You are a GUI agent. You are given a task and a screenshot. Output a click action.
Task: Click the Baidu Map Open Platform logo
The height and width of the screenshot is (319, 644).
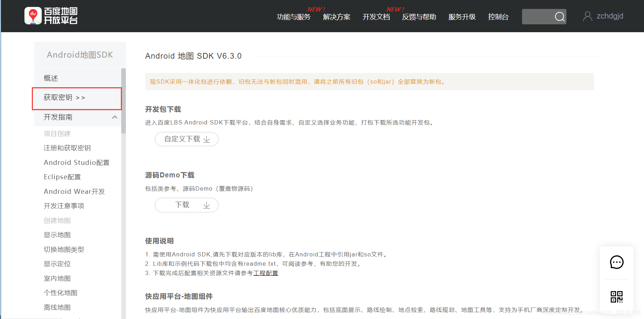tap(51, 16)
